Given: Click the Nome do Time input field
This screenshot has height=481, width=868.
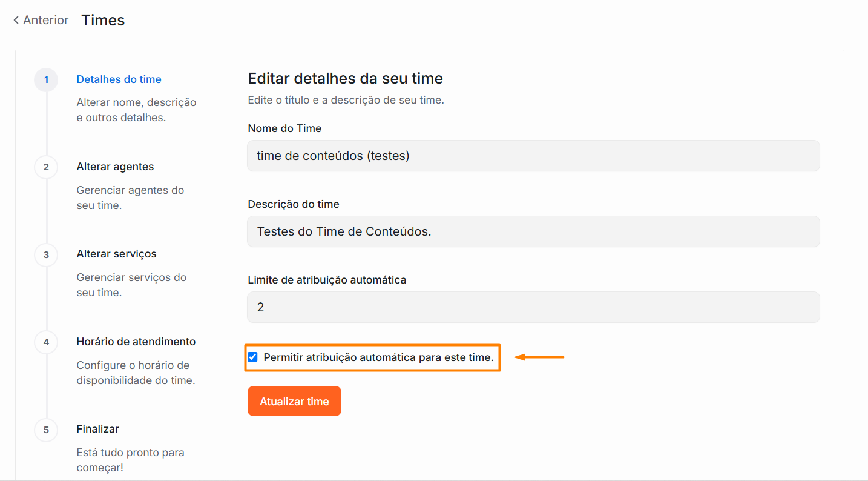Looking at the screenshot, I should pyautogui.click(x=533, y=156).
